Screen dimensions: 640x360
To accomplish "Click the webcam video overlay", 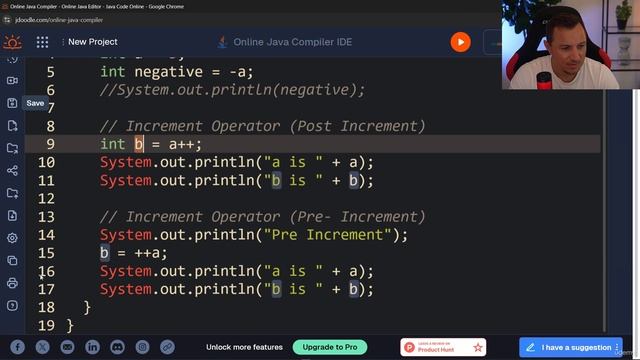I will [x=571, y=44].
